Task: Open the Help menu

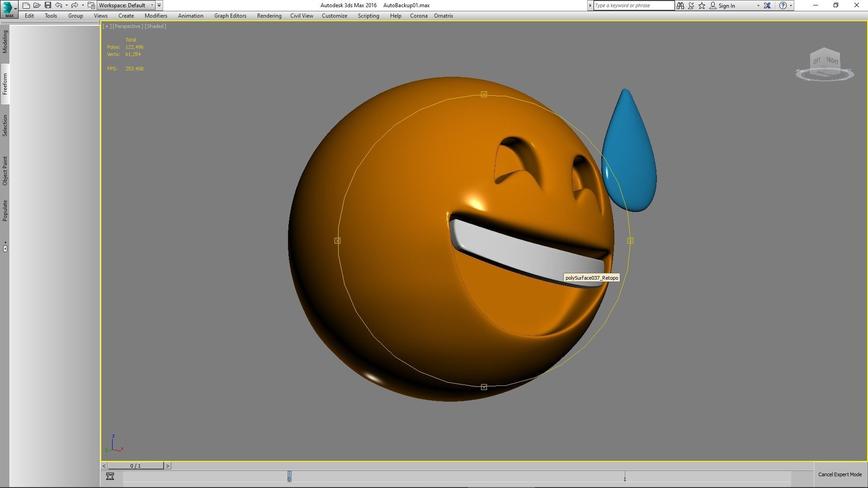Action: tap(396, 16)
